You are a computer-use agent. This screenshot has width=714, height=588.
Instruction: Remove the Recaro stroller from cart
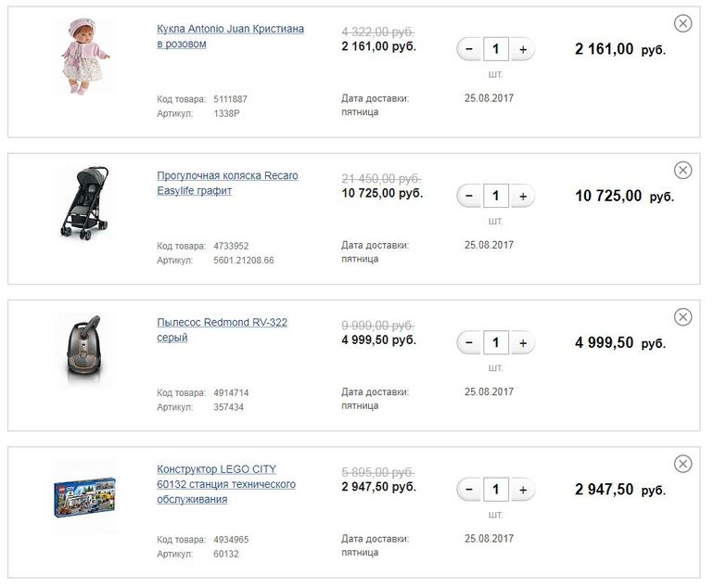tap(682, 170)
